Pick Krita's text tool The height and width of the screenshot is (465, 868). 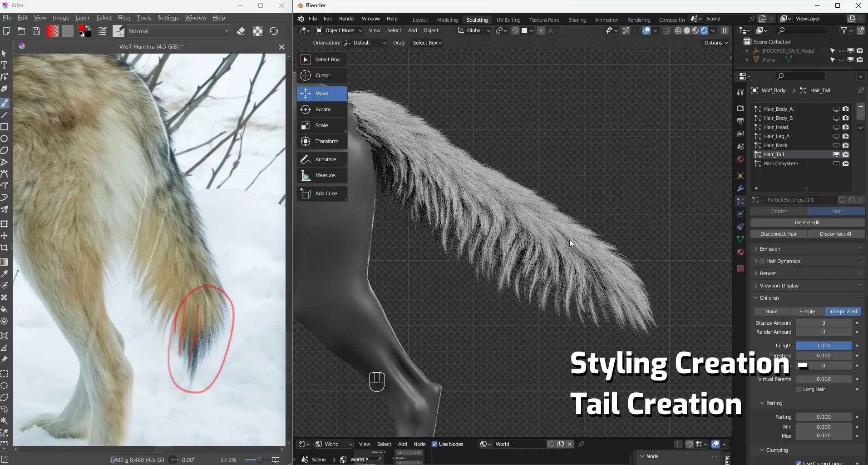tap(5, 65)
